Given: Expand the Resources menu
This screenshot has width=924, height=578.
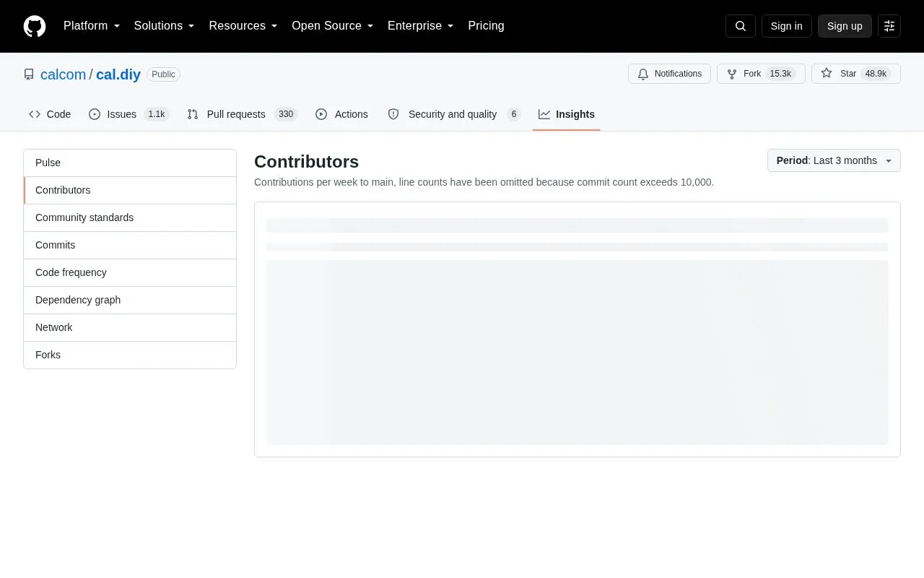Looking at the screenshot, I should point(243,26).
